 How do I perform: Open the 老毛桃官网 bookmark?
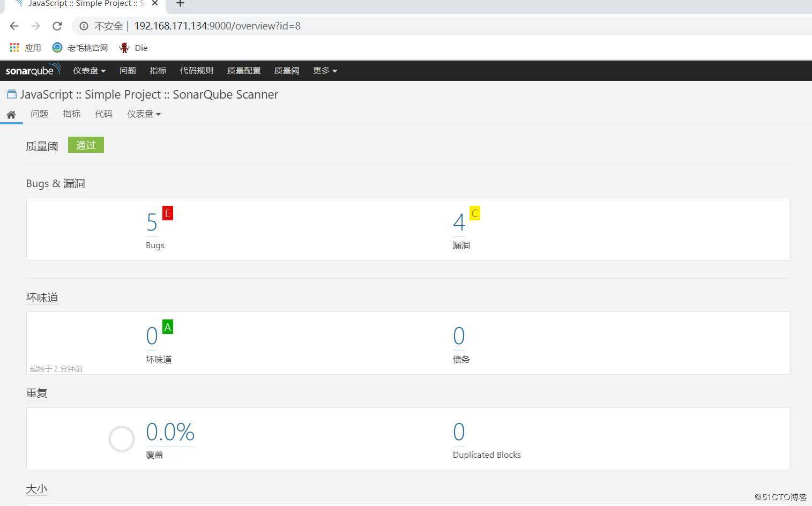click(x=80, y=48)
